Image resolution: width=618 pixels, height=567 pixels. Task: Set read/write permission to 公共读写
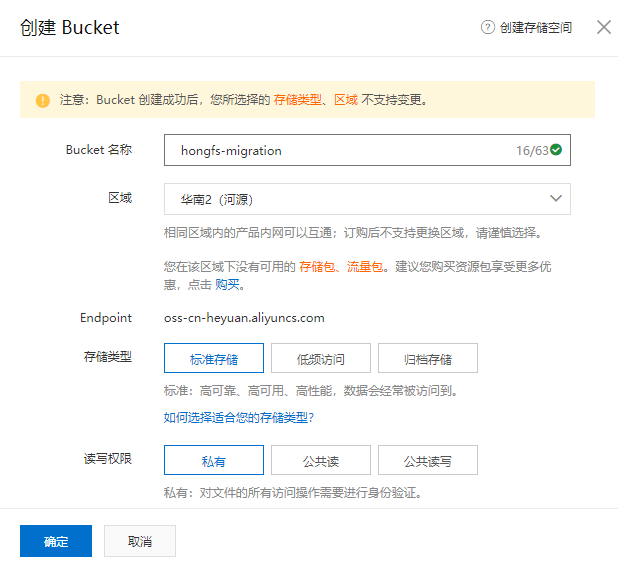click(427, 460)
